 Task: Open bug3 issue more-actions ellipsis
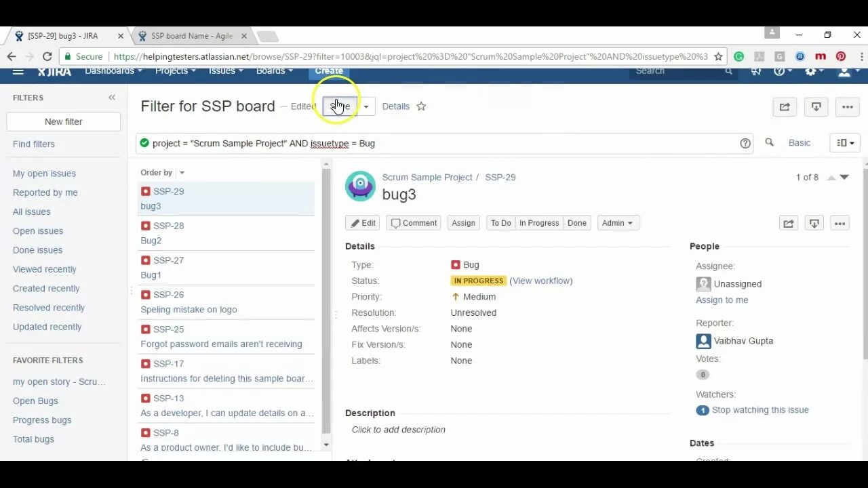(x=840, y=223)
